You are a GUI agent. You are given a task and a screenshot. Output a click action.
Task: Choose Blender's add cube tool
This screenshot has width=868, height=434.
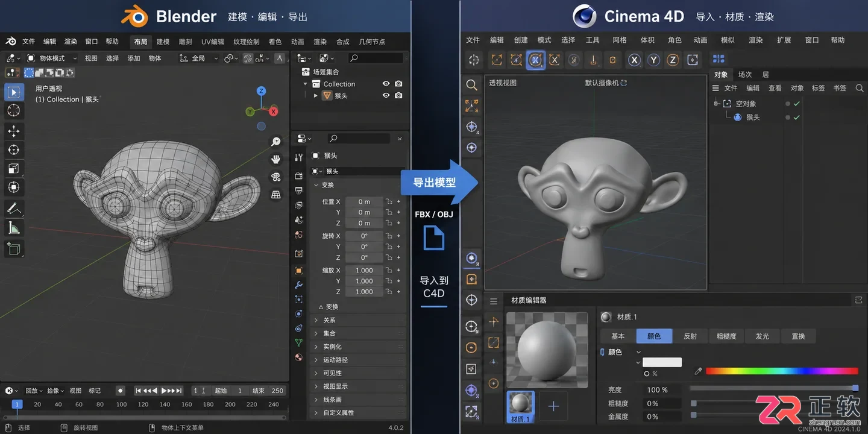(14, 248)
